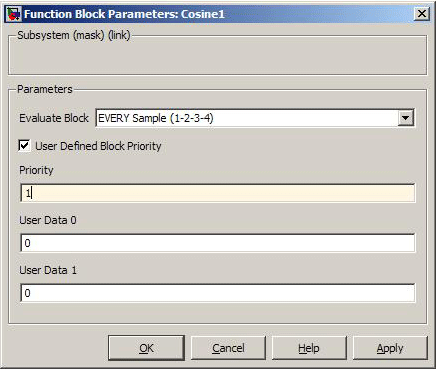Click the User Data 0 label
Screen dimensions: 436x369
tap(48, 220)
